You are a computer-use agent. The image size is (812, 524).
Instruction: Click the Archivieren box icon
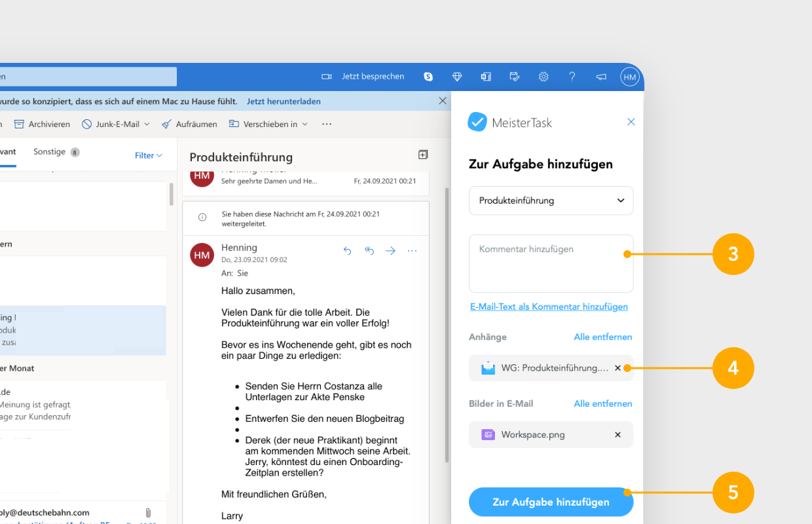click(19, 124)
